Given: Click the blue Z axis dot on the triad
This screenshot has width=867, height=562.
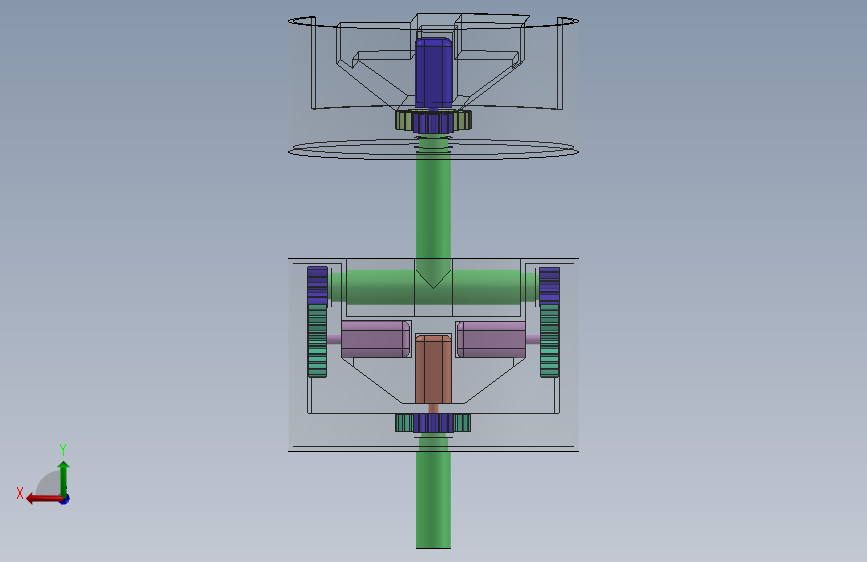Looking at the screenshot, I should point(65,499).
